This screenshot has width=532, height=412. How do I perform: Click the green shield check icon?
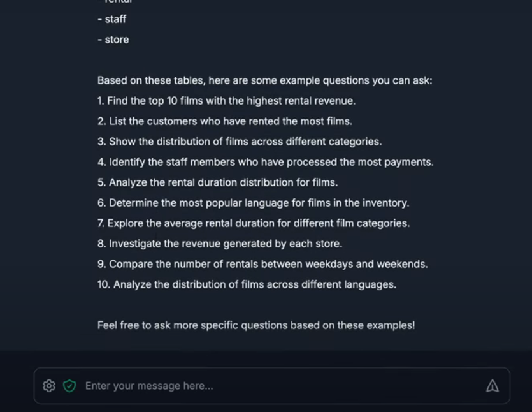[x=69, y=386]
